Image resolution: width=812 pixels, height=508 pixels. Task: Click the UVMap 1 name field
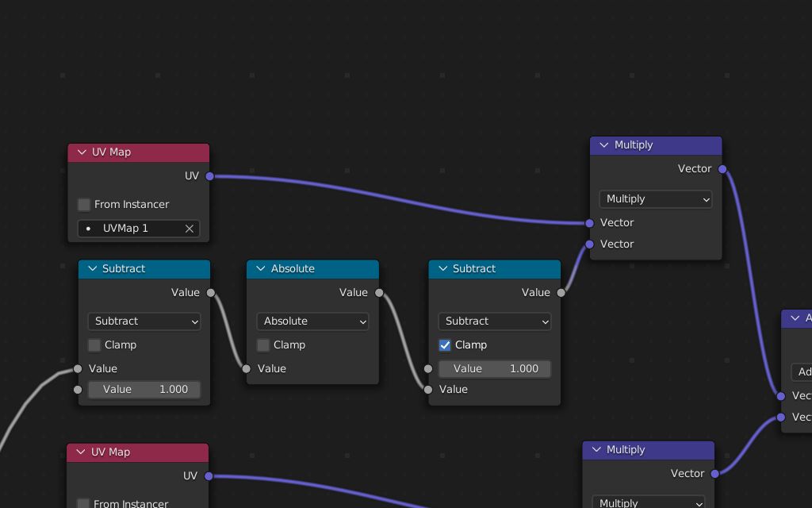tap(139, 229)
